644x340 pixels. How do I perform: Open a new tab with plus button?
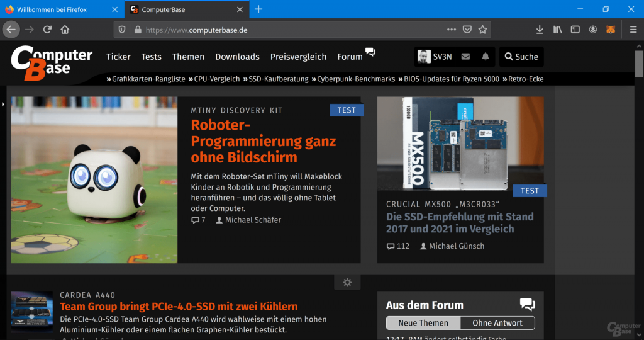click(x=258, y=9)
